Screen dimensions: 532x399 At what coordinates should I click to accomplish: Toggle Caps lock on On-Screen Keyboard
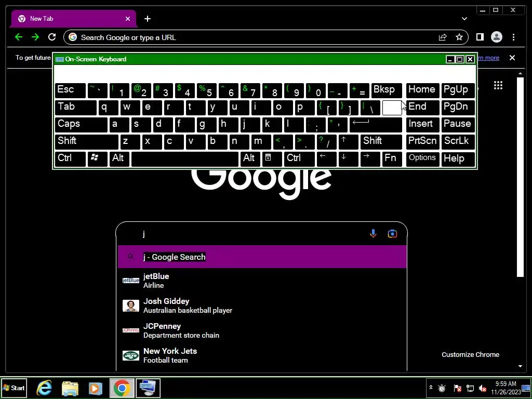(81, 125)
